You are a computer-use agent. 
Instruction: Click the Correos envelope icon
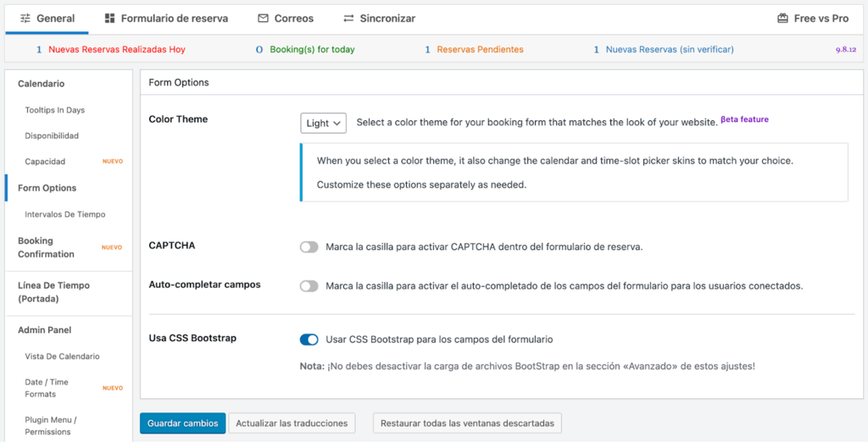click(263, 18)
